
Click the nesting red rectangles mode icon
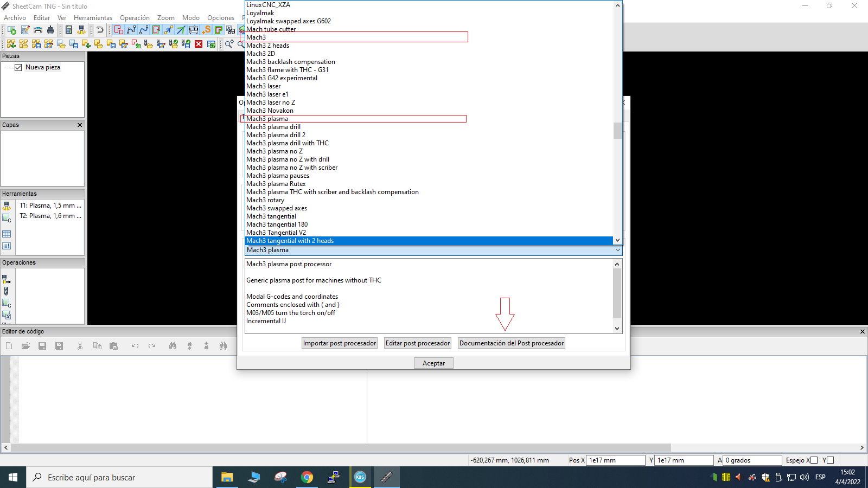coord(119,30)
